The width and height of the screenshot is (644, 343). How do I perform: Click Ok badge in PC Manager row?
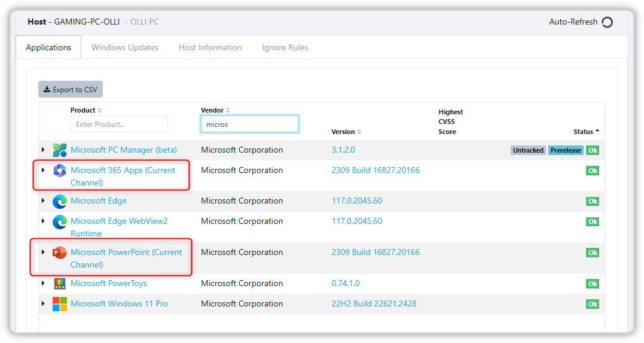[592, 150]
